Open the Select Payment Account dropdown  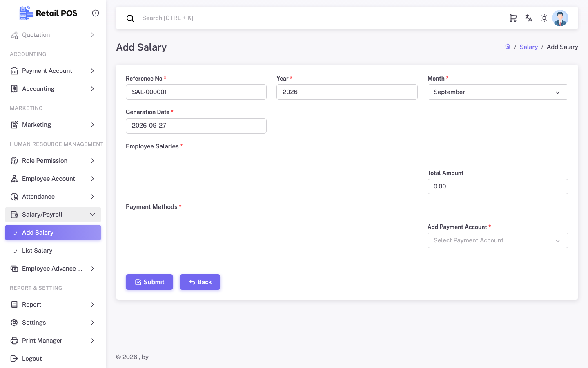[x=498, y=240]
